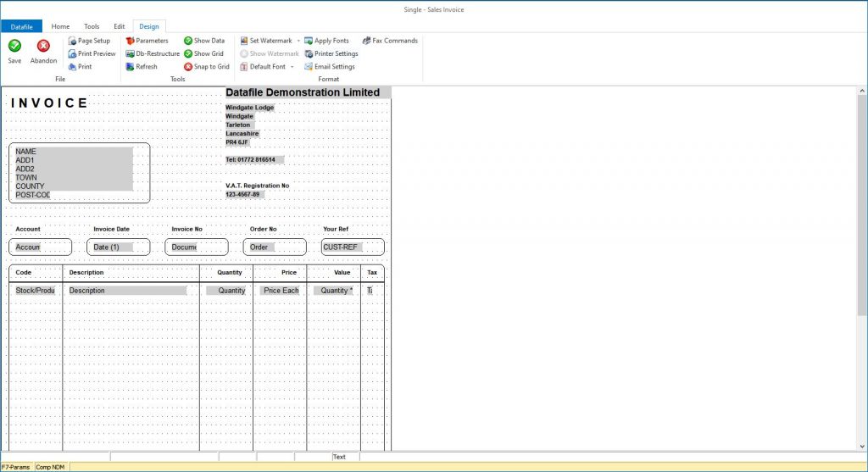Switch to the Home tab
This screenshot has height=472, width=868.
pos(60,26)
